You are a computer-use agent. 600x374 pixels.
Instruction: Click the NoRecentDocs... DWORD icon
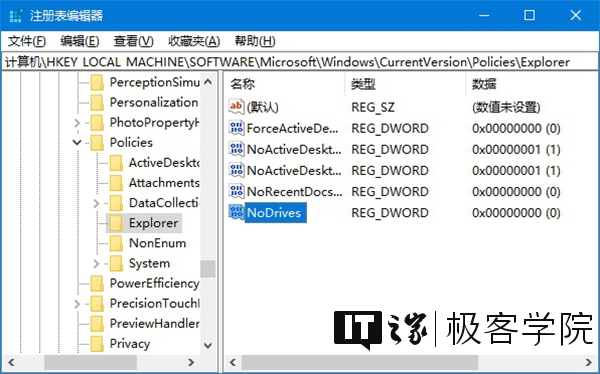click(236, 191)
